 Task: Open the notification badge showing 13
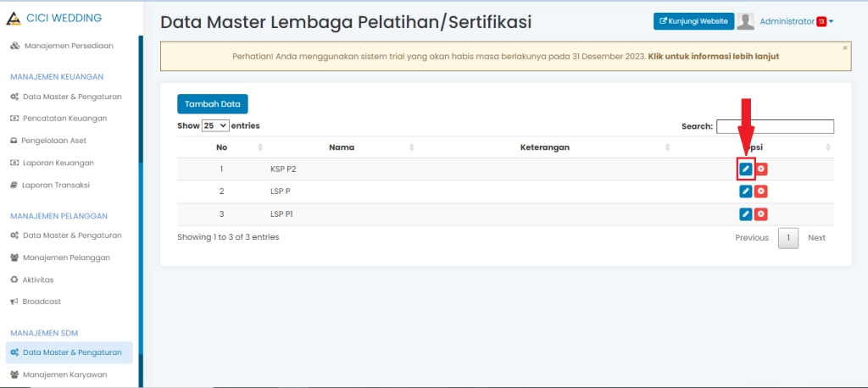821,21
